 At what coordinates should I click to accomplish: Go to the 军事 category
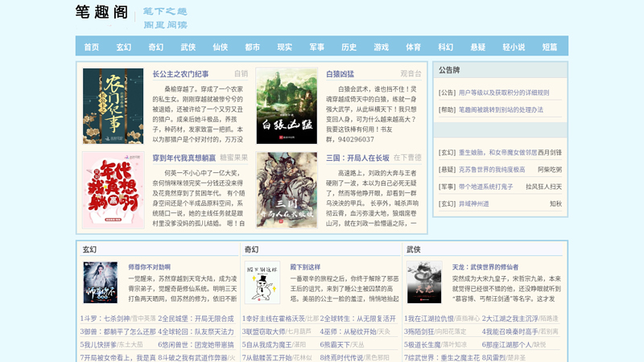pos(316,47)
